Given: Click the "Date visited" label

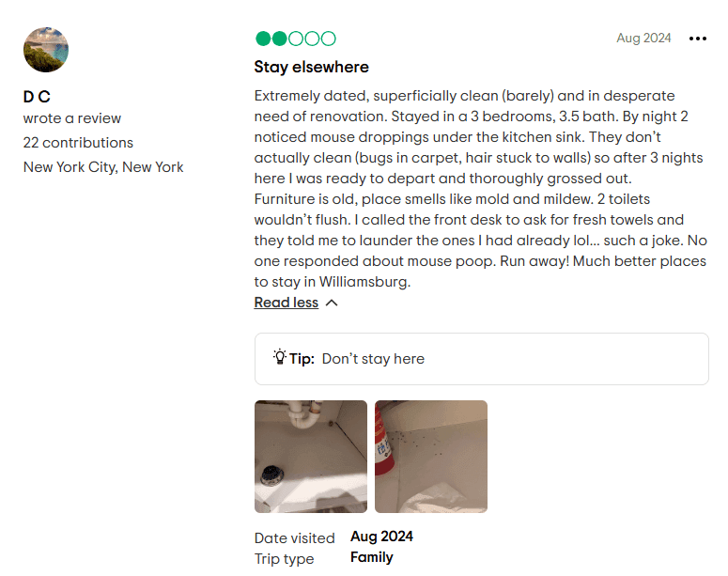Looking at the screenshot, I should 294,537.
